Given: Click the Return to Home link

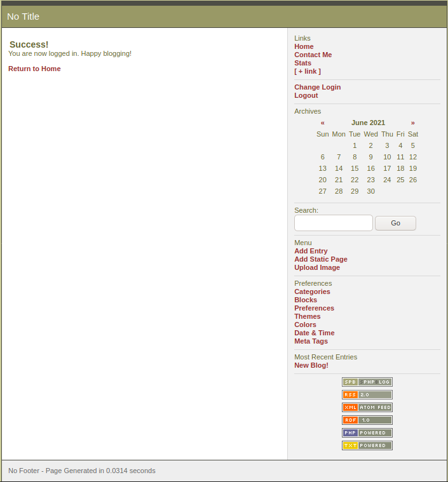Looking at the screenshot, I should click(34, 69).
